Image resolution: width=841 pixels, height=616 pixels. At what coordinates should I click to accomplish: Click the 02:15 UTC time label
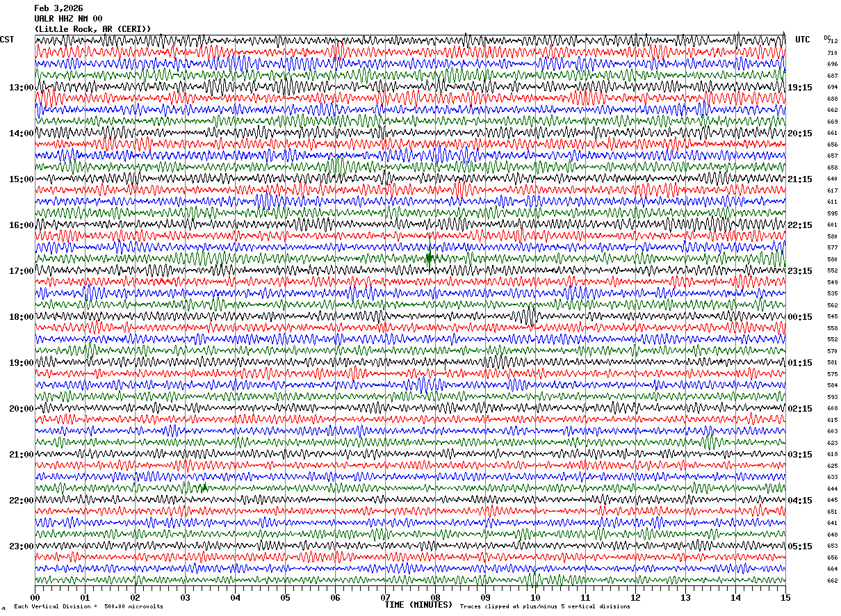pos(800,409)
